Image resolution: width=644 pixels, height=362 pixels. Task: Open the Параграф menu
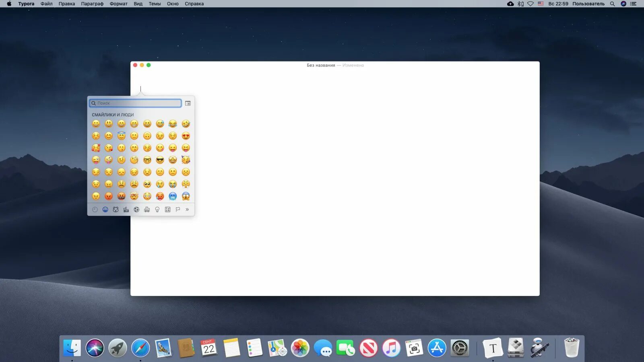(x=92, y=4)
